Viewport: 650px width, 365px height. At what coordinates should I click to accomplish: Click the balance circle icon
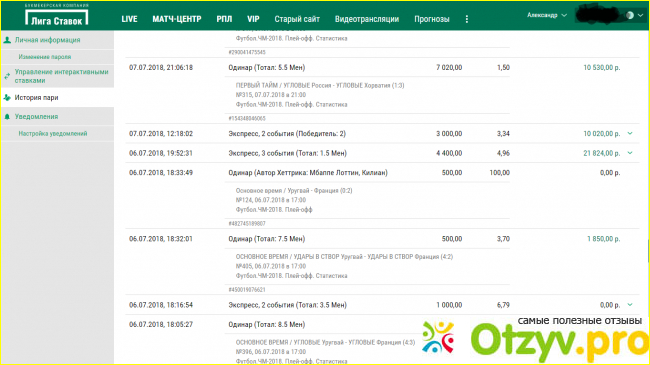(x=630, y=15)
